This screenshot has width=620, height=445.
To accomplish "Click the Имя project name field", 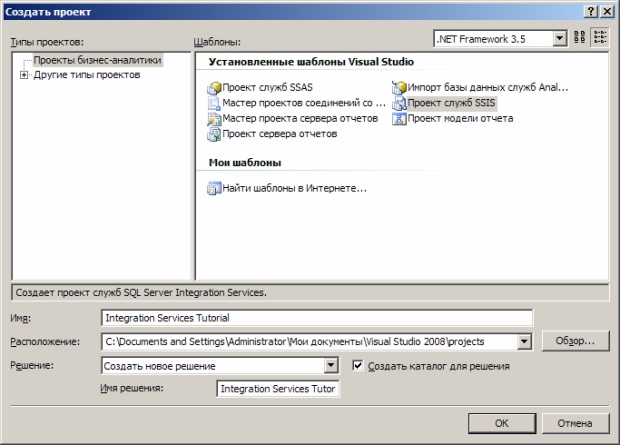I will 318,318.
